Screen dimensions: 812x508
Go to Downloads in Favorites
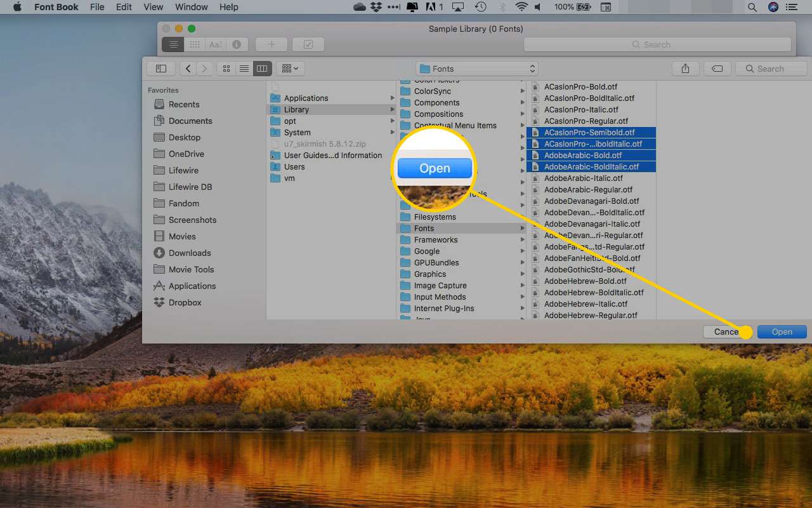pos(182,253)
